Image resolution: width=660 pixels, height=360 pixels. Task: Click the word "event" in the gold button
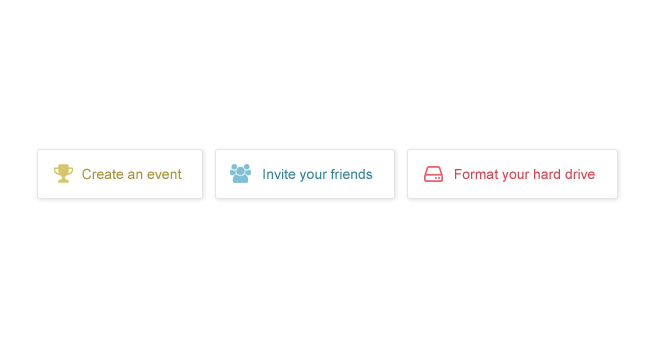pos(164,175)
